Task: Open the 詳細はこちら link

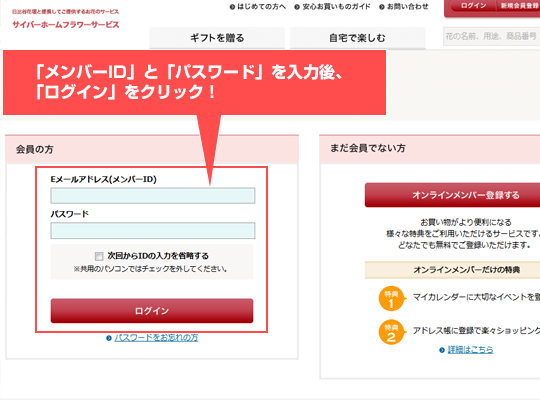Action: click(470, 350)
